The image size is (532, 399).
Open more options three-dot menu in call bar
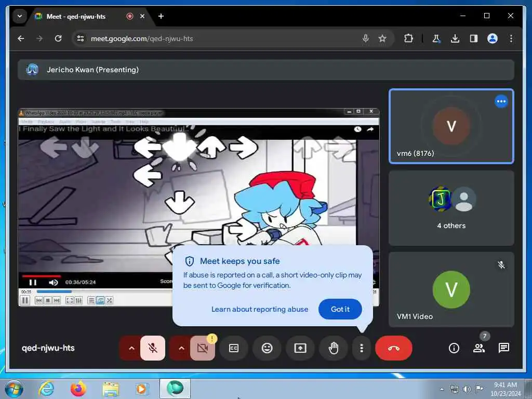362,348
